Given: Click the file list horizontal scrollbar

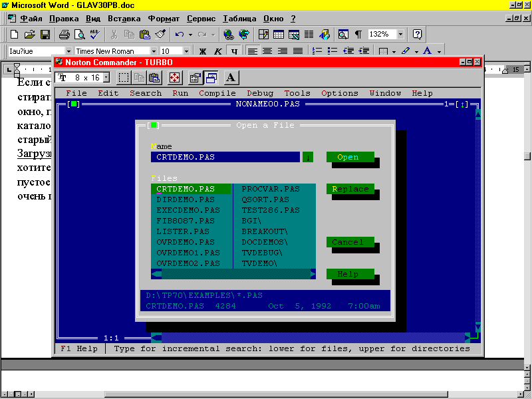Looking at the screenshot, I should (x=233, y=274).
